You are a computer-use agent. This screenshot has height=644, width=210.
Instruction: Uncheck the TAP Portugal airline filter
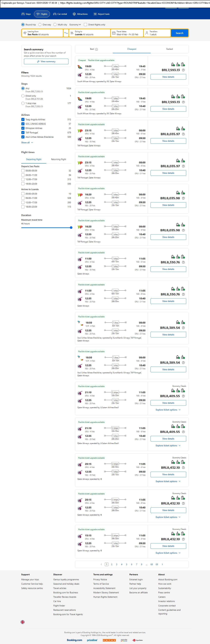click(x=23, y=133)
